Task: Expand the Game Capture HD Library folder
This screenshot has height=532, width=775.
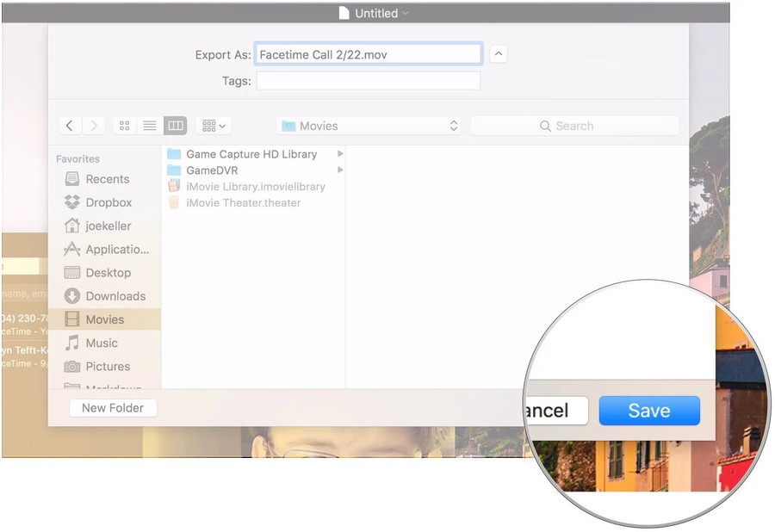Action: point(338,154)
